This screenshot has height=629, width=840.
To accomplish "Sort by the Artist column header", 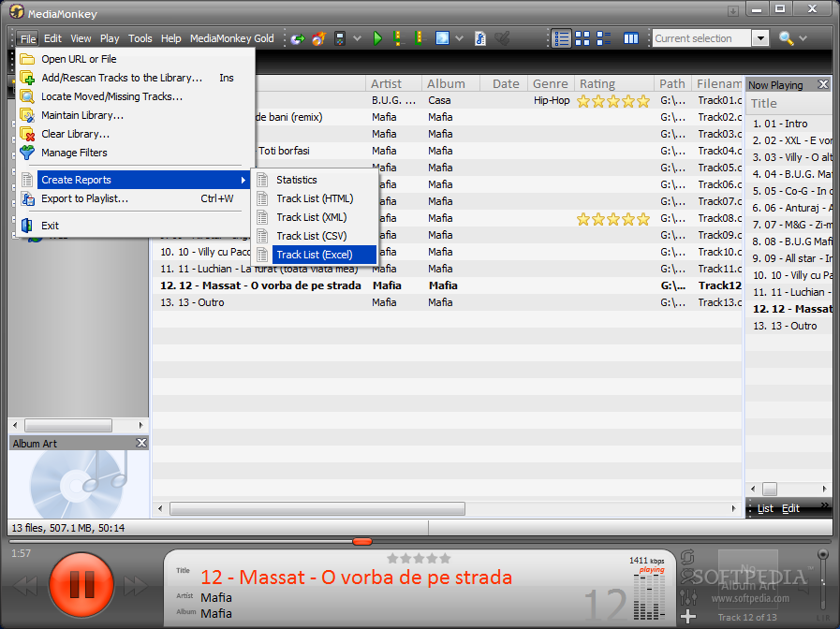I will [394, 84].
